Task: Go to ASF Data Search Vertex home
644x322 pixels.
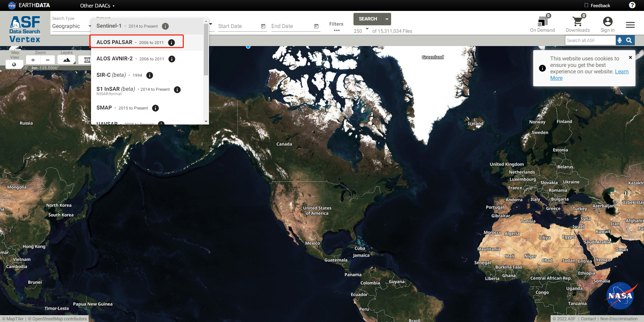Action: point(25,29)
